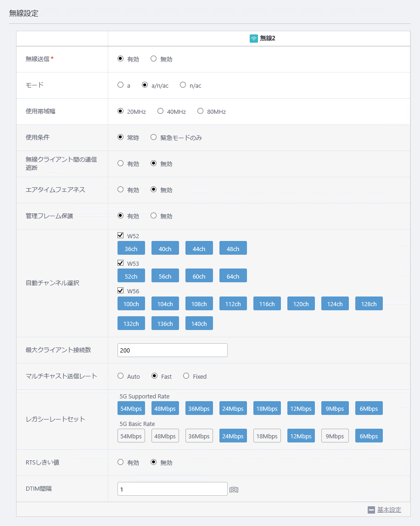Toggle channel 60ch

tap(199, 276)
